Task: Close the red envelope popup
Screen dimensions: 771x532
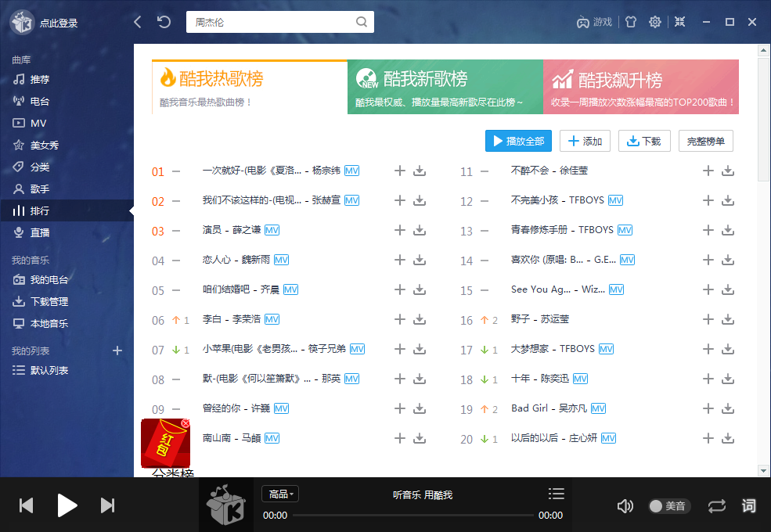Action: pos(186,423)
